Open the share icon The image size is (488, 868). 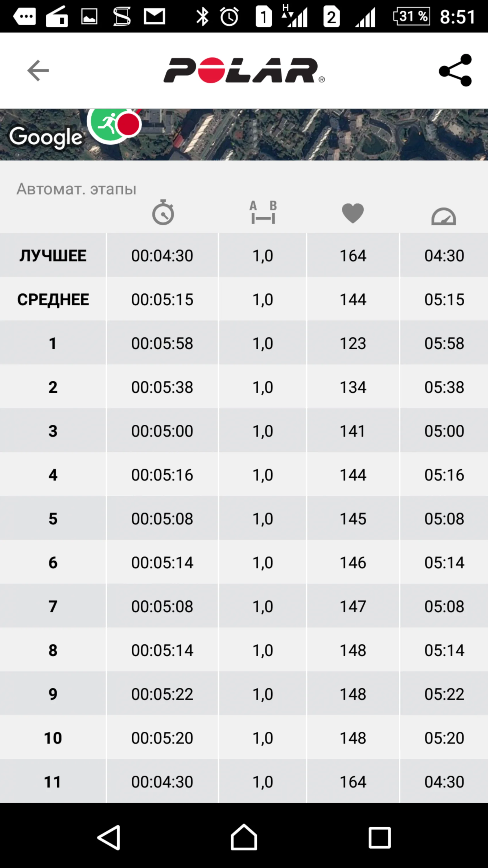coord(455,70)
